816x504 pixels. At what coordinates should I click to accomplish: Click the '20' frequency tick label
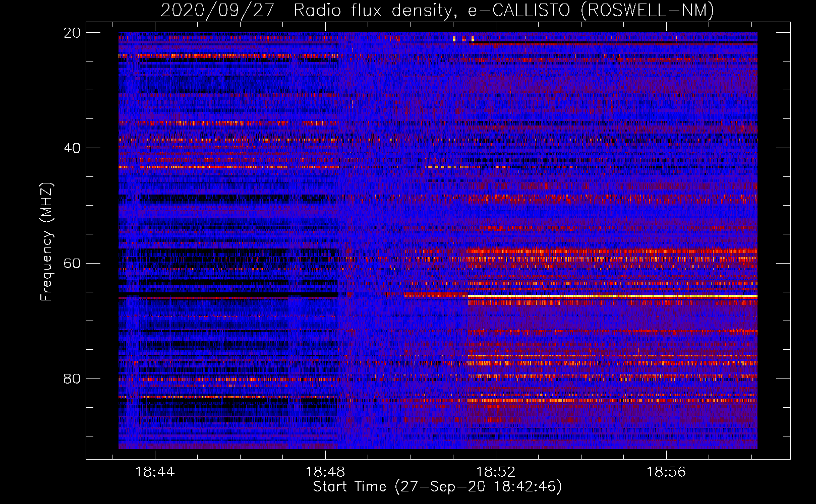click(72, 33)
